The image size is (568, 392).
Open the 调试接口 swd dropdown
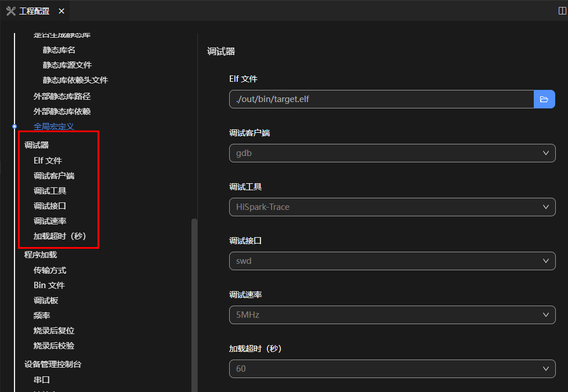click(x=392, y=261)
